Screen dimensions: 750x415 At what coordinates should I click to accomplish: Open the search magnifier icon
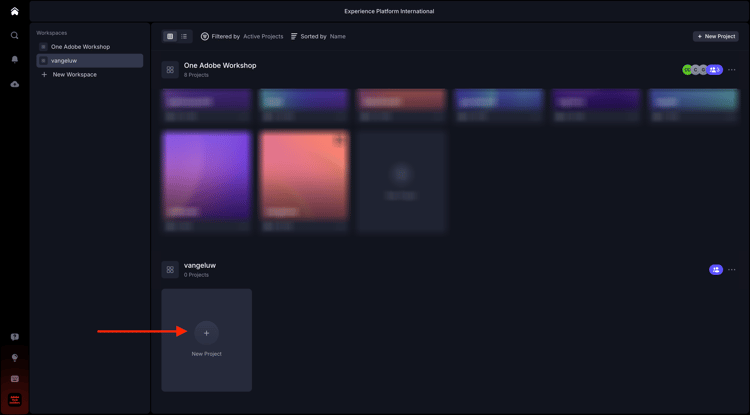[15, 35]
